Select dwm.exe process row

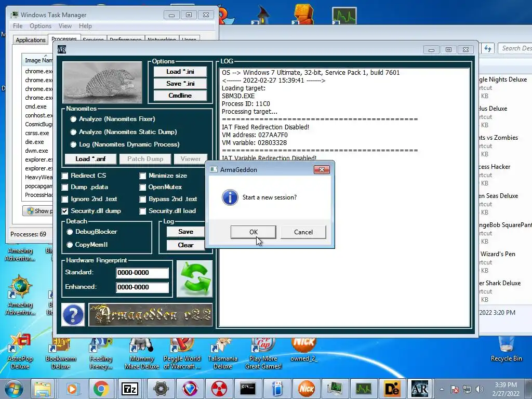click(x=36, y=151)
